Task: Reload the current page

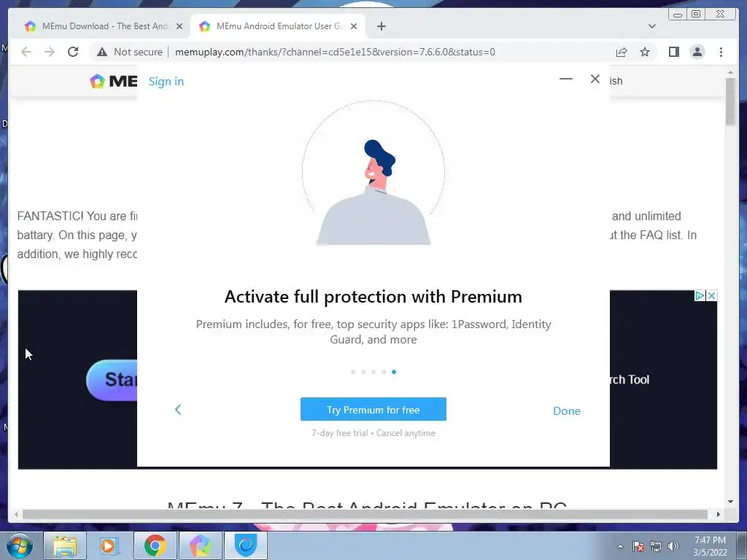Action: point(73,52)
